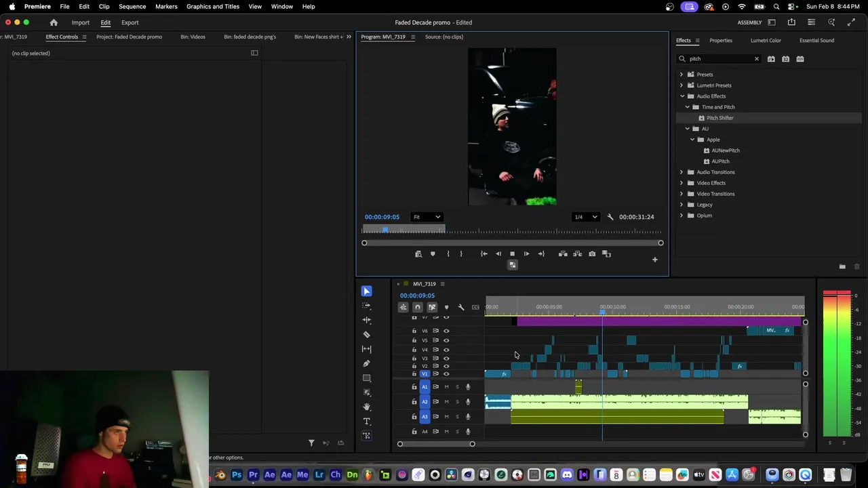Image resolution: width=868 pixels, height=488 pixels.
Task: Solo track A2
Action: [x=457, y=402]
